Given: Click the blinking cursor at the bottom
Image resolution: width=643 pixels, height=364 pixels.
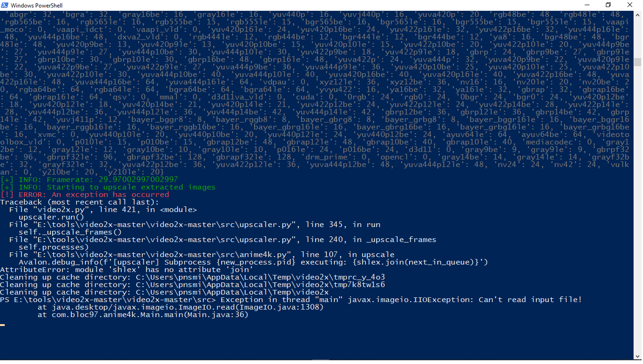Looking at the screenshot, I should 3,324.
